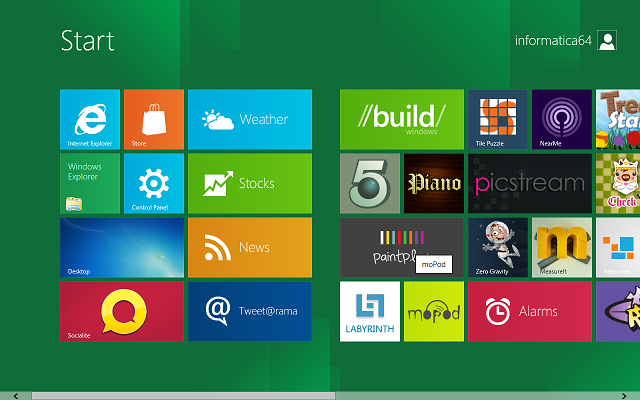Open the Desktop tile
The width and height of the screenshot is (640, 400).
[122, 247]
